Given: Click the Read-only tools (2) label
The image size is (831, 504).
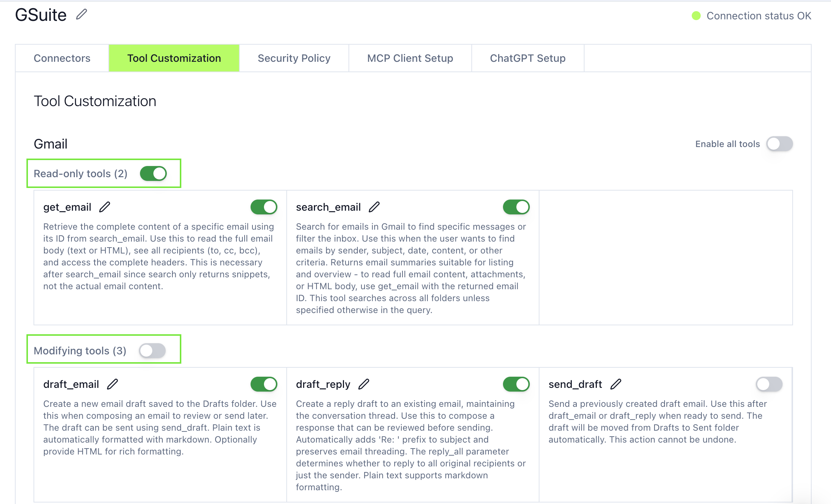Looking at the screenshot, I should pos(81,173).
